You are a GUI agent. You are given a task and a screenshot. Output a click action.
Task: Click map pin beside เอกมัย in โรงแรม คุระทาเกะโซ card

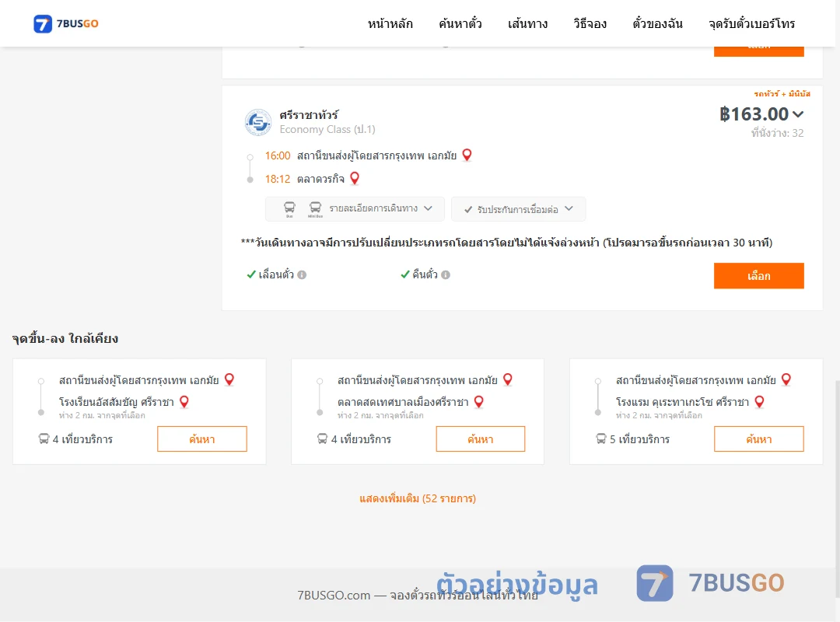click(x=786, y=379)
